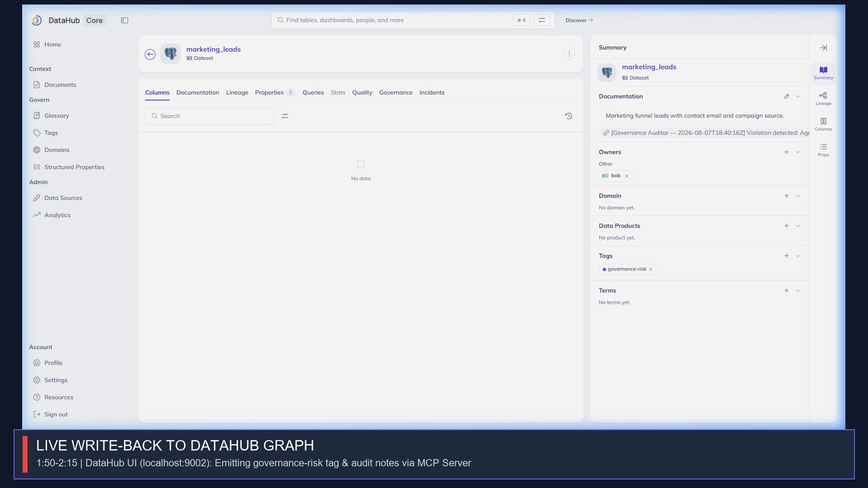Click the Discover link
Viewport: 868px width, 488px height.
[579, 20]
